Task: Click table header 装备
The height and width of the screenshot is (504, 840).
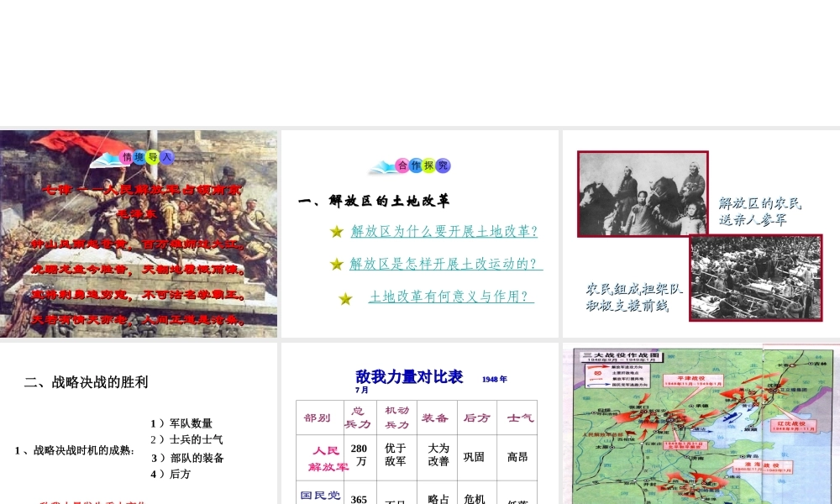Action: pos(435,417)
